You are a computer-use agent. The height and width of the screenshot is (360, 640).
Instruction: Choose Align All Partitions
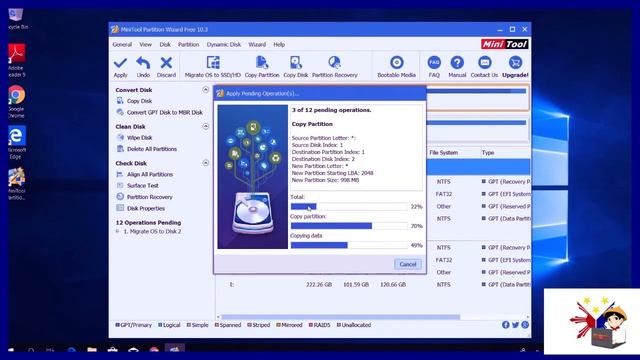pyautogui.click(x=149, y=174)
